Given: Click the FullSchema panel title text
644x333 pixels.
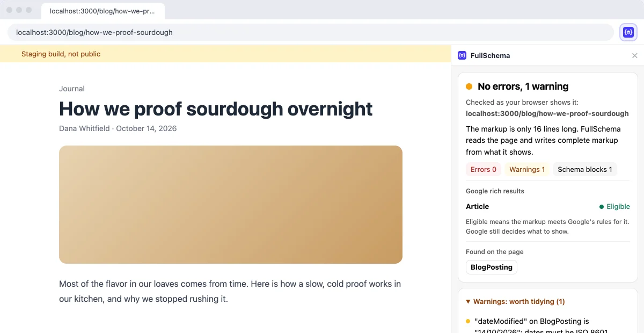Looking at the screenshot, I should 491,55.
